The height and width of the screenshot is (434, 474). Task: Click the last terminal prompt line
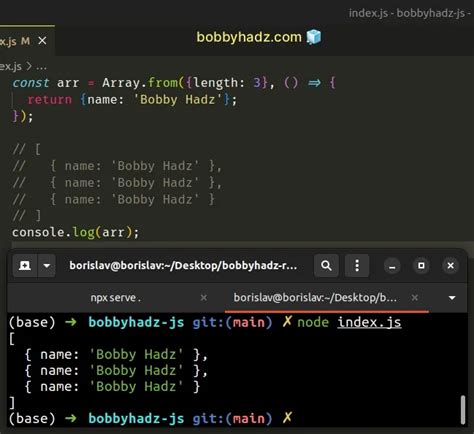point(150,418)
